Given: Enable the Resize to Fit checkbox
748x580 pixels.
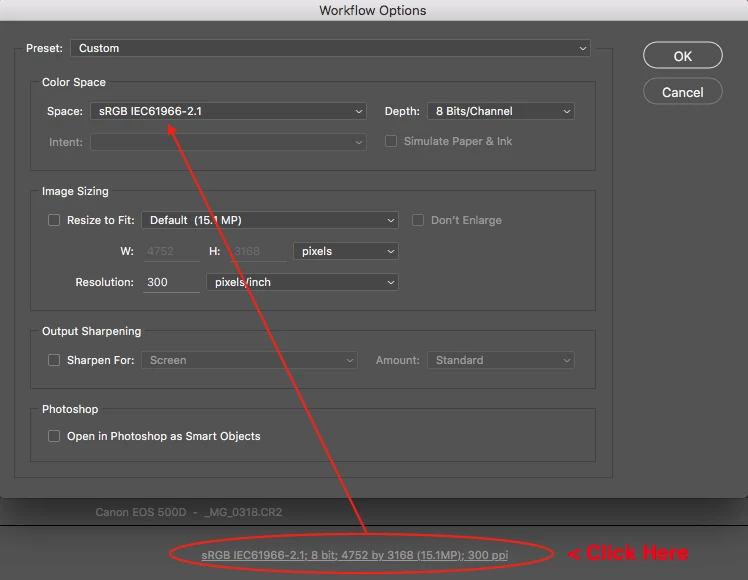Looking at the screenshot, I should point(54,220).
